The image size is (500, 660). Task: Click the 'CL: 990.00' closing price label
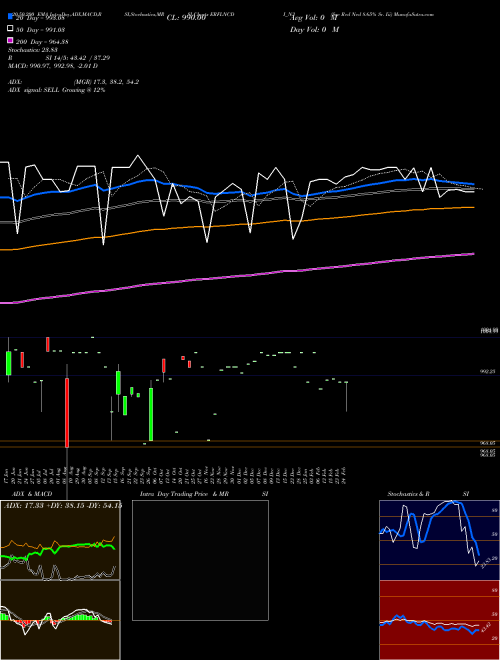point(186,18)
